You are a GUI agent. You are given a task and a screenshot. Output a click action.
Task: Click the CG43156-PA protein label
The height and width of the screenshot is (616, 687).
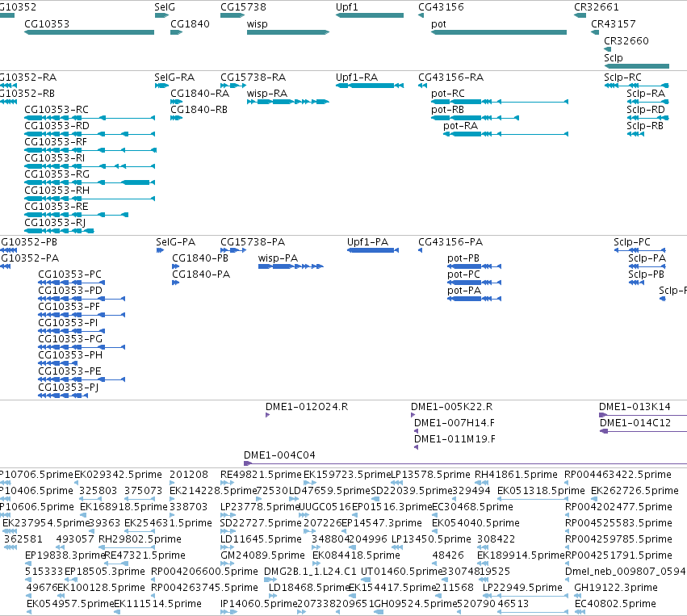(x=450, y=242)
